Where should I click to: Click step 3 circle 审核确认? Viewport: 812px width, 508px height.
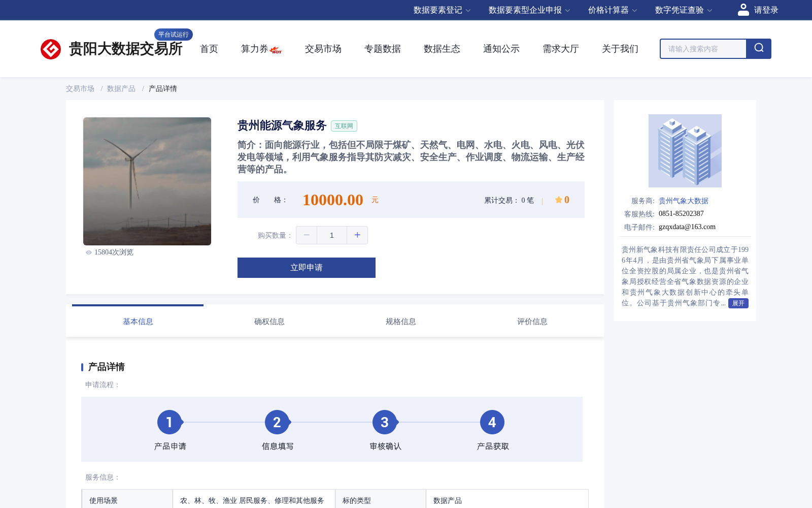coord(385,422)
